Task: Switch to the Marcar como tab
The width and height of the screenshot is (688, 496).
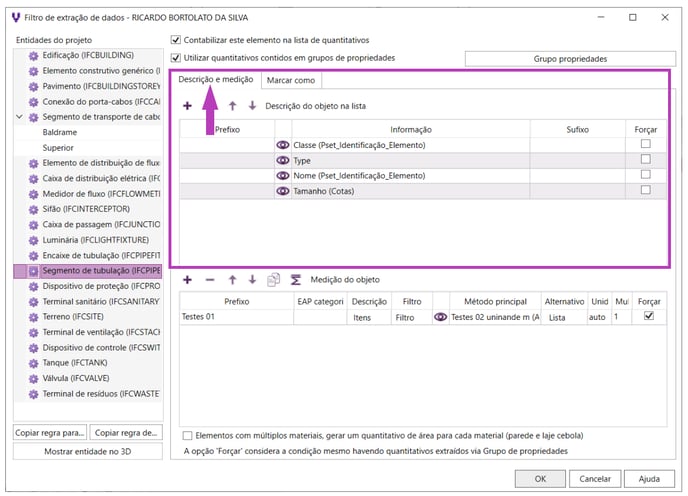Action: pos(291,80)
